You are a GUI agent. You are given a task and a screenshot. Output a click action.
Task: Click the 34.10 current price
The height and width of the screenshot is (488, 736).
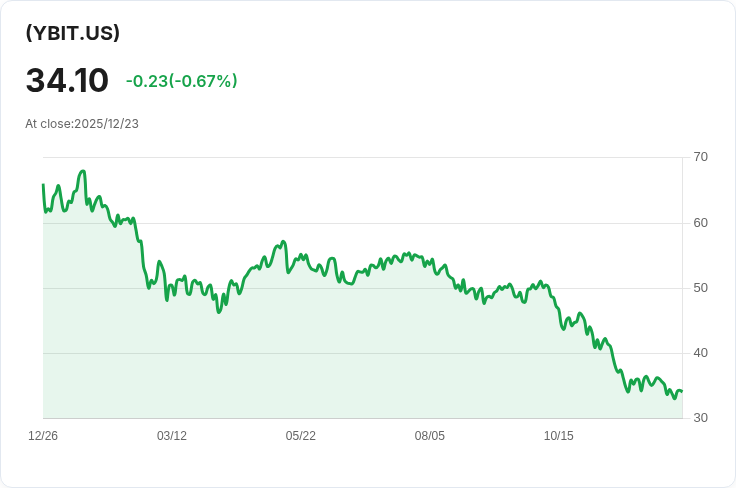click(67, 80)
